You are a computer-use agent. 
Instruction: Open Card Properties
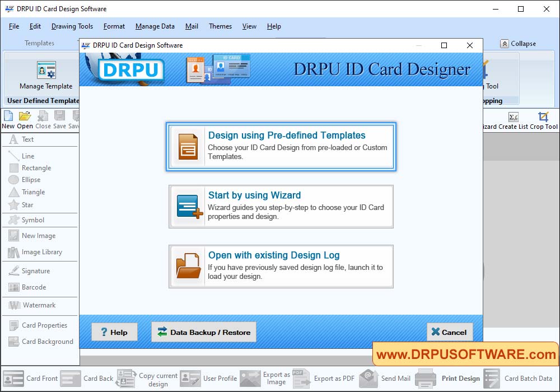[38, 325]
